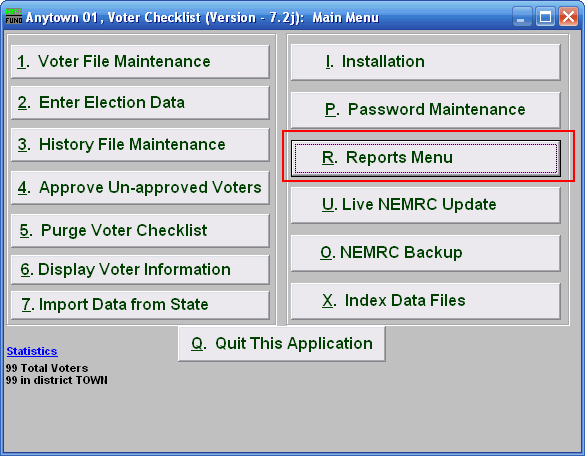Launch Purge Voter Checklist
This screenshot has height=456, width=585.
pos(140,231)
